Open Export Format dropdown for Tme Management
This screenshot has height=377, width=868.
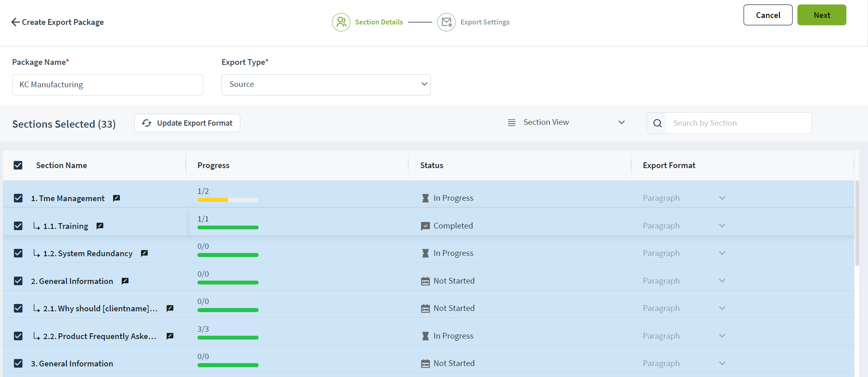click(684, 198)
